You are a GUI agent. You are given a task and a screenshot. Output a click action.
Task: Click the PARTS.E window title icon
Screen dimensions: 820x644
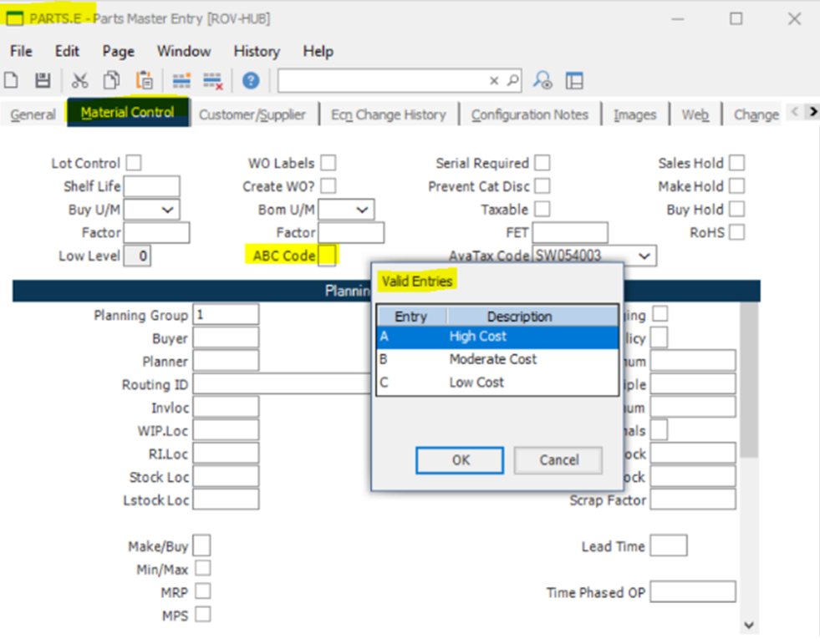click(x=14, y=19)
